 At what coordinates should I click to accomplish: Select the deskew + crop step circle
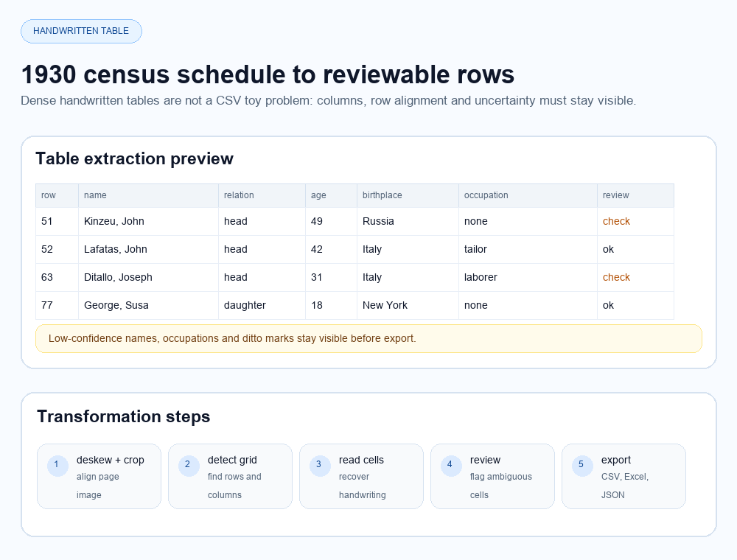pyautogui.click(x=56, y=465)
